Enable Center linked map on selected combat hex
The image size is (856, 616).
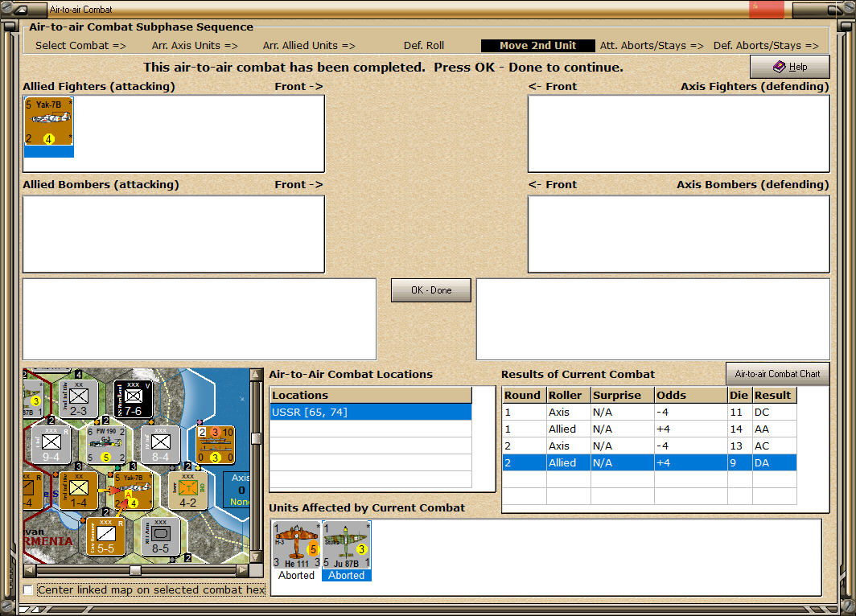click(x=28, y=589)
